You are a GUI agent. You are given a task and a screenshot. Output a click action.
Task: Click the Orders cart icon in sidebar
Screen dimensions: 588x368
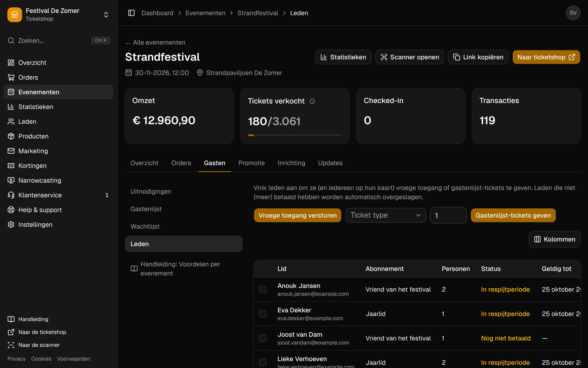point(11,78)
